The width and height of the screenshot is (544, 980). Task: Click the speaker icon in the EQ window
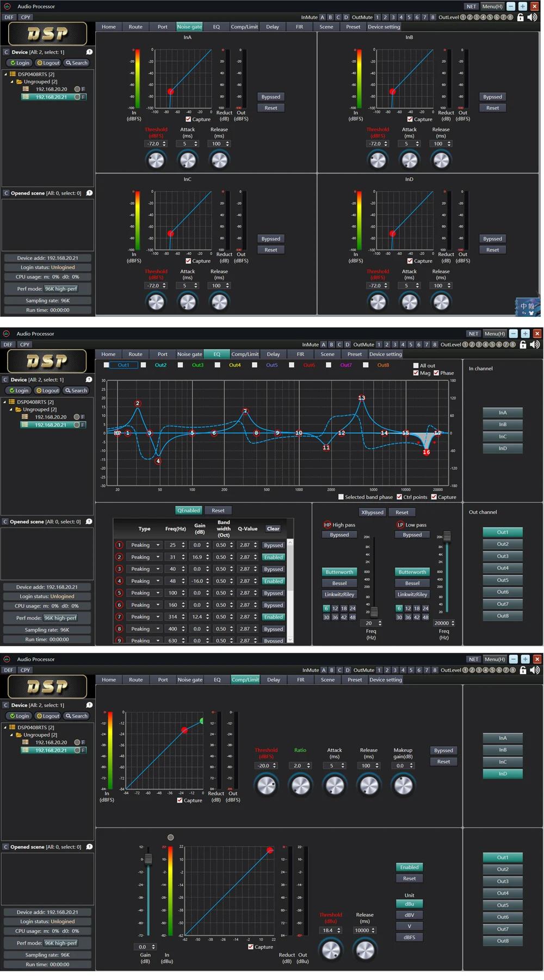(x=535, y=345)
